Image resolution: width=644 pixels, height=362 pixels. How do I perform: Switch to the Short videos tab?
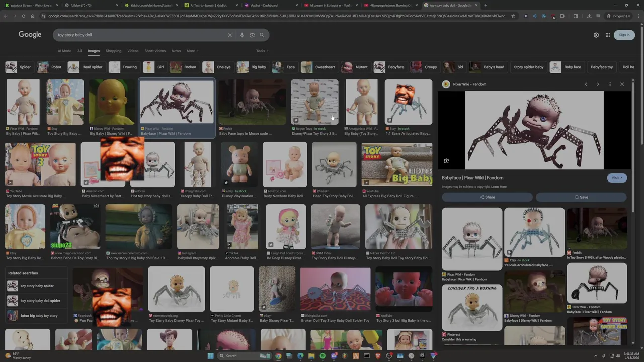tap(155, 51)
